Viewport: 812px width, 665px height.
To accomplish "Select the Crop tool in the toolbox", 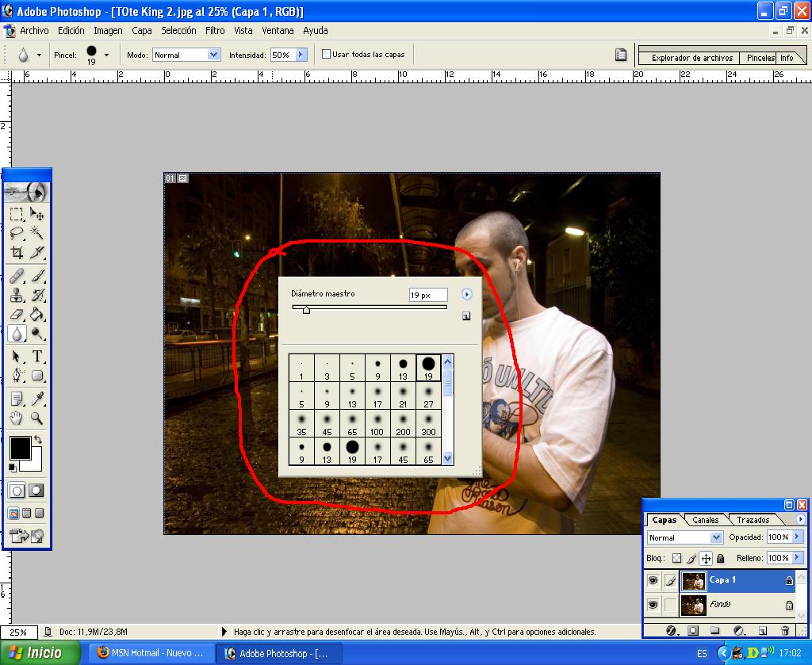I will [17, 254].
